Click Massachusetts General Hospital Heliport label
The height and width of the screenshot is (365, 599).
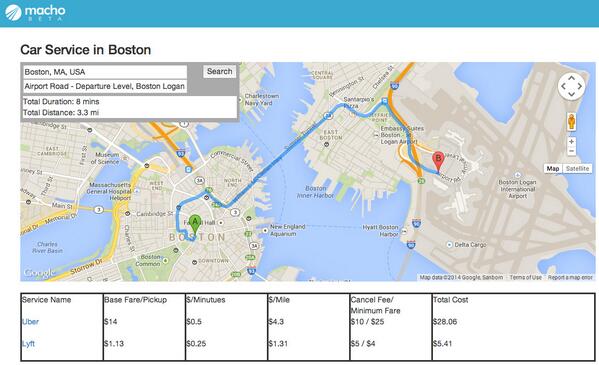(110, 191)
